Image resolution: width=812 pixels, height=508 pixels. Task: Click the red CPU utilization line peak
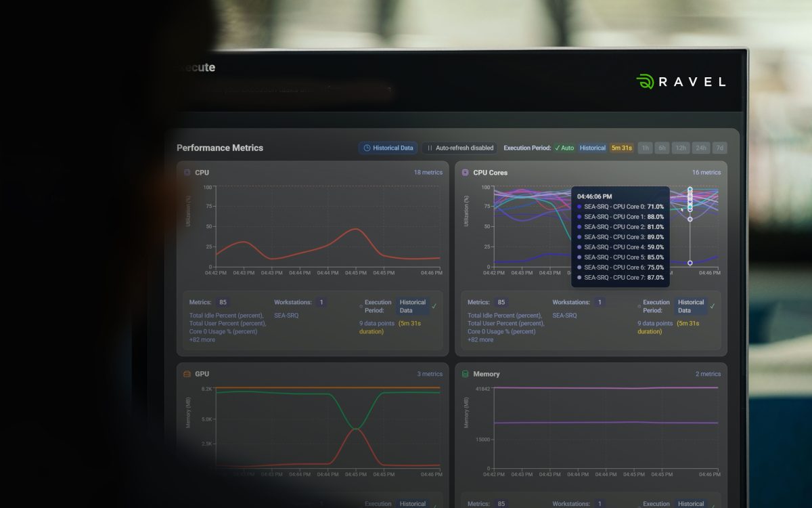355,229
